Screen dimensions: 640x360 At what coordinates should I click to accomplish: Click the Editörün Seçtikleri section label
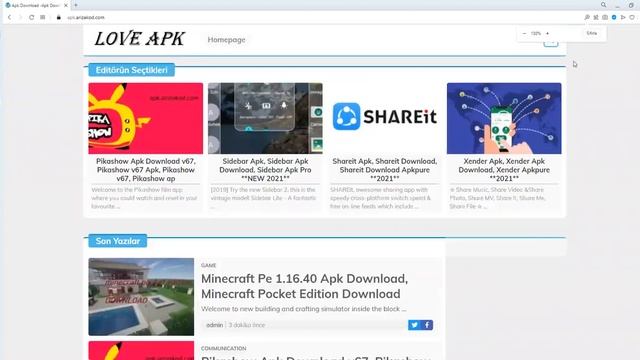pyautogui.click(x=131, y=70)
